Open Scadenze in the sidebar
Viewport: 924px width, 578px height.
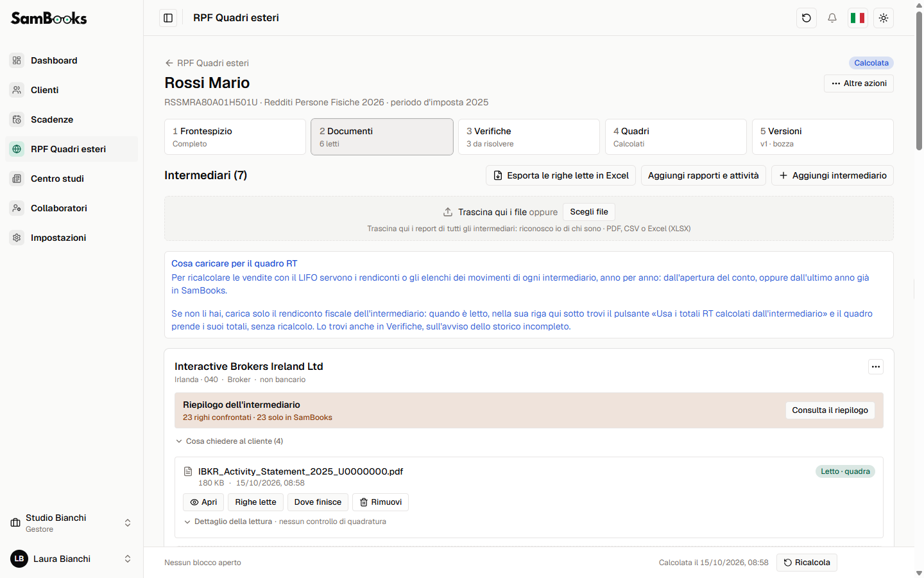coord(71,119)
